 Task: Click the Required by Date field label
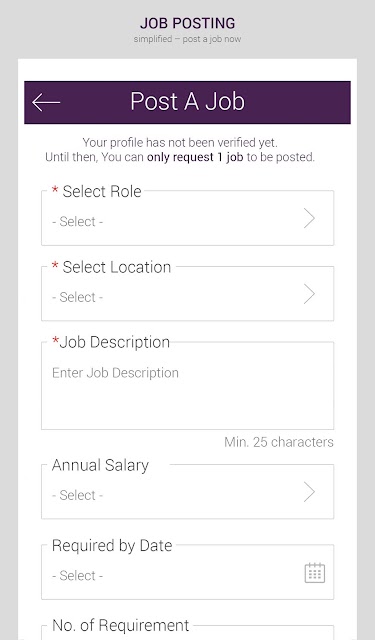coord(112,546)
